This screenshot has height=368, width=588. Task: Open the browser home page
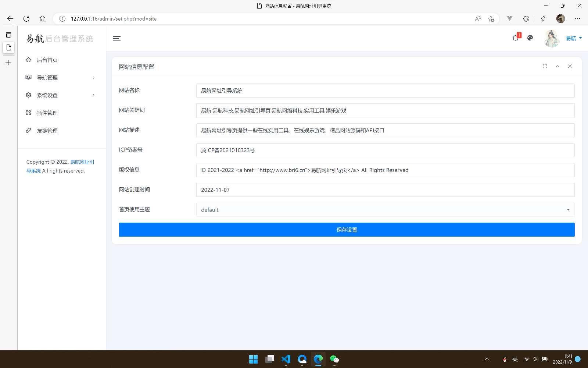(43, 19)
